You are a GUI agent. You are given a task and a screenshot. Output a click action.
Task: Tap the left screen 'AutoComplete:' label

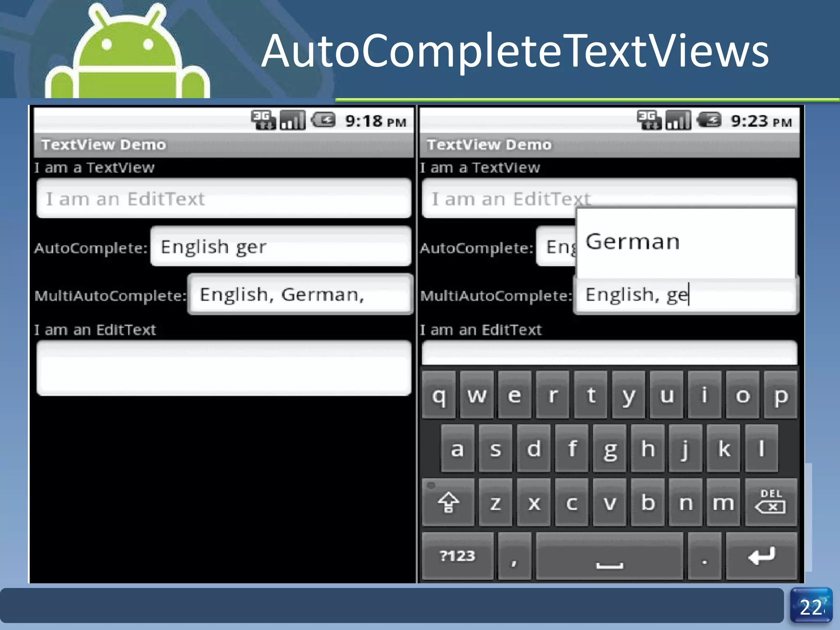coord(91,248)
